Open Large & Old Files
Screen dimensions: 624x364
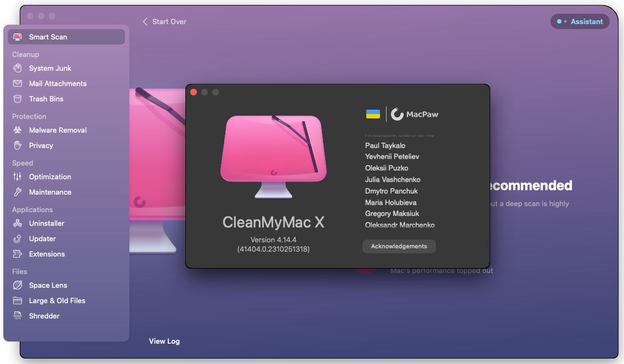[x=57, y=301]
